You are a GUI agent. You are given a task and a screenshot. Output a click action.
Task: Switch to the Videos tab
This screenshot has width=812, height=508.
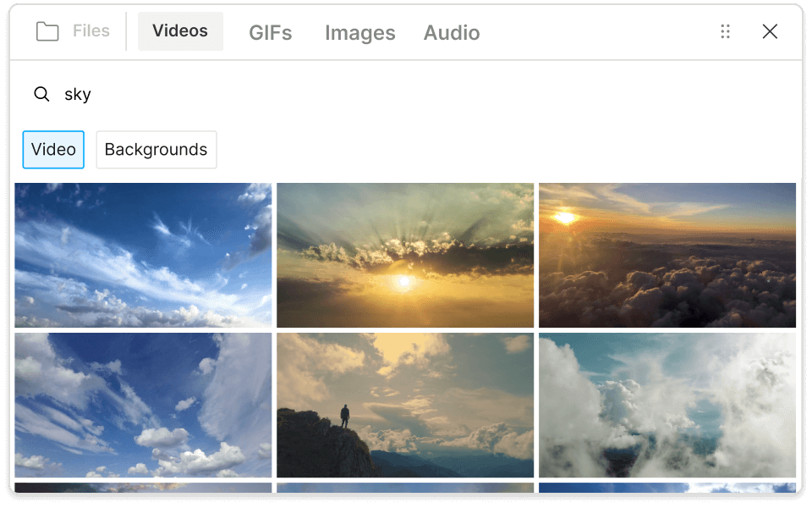pos(180,31)
